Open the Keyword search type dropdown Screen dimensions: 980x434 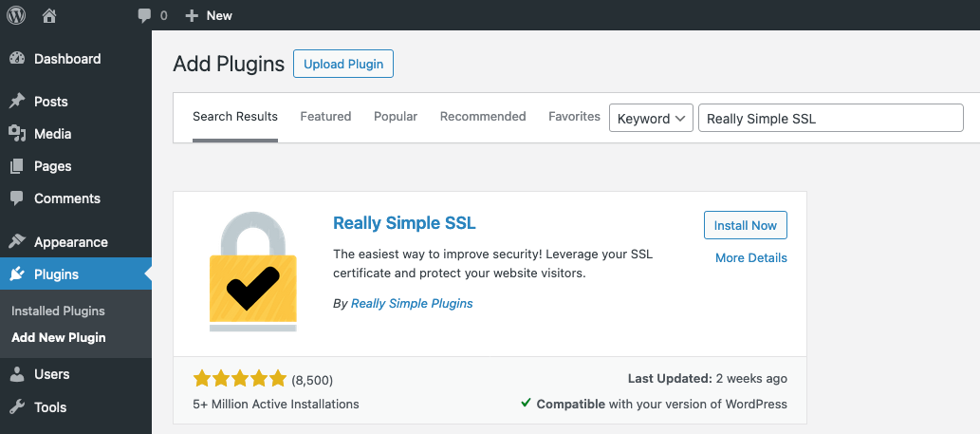651,118
